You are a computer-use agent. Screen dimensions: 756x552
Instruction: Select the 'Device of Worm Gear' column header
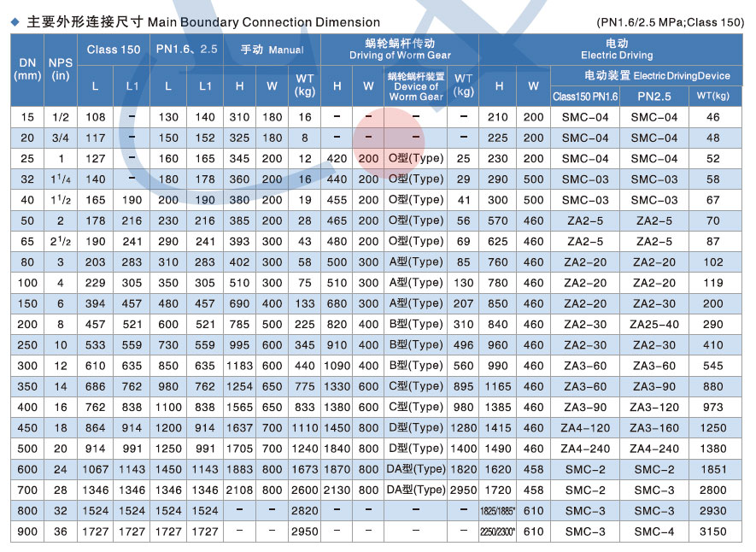pyautogui.click(x=416, y=86)
